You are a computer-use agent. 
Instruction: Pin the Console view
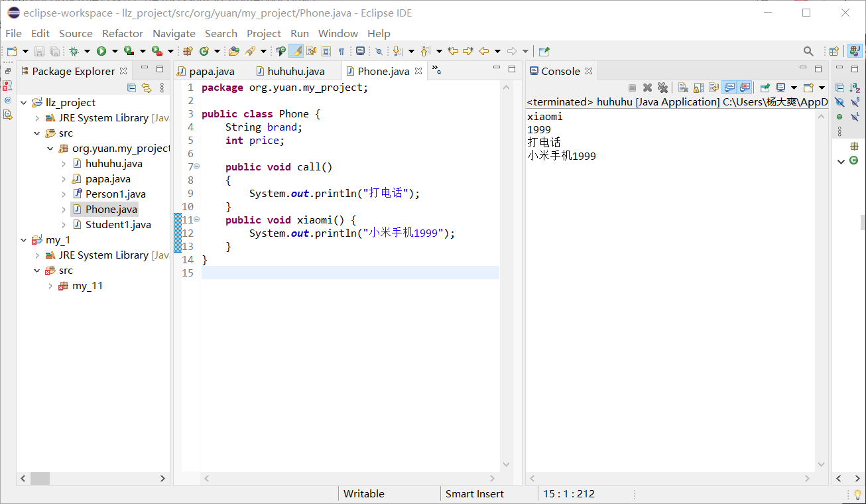tap(765, 88)
